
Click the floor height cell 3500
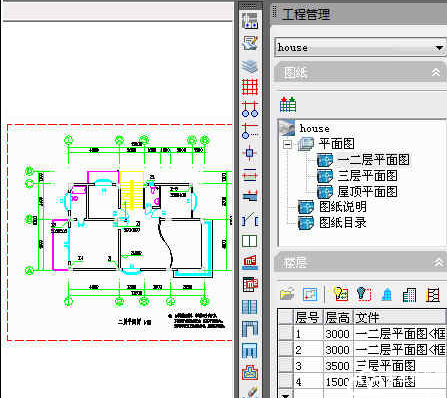coord(338,366)
